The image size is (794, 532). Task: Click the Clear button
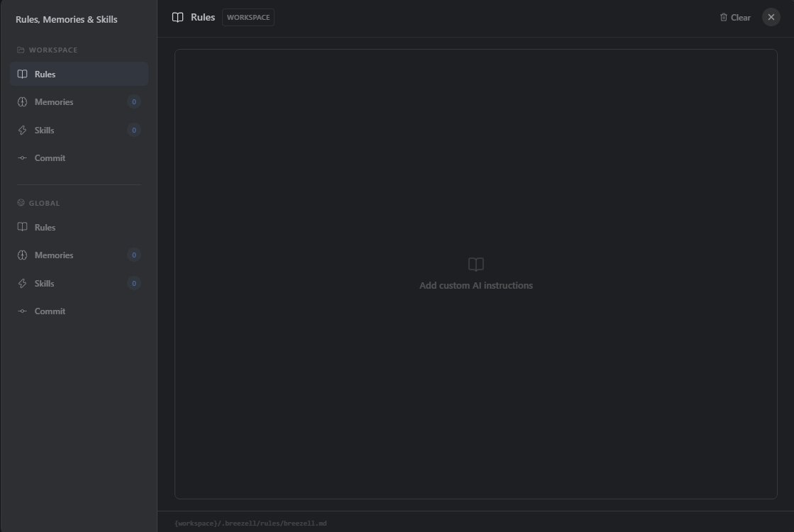(x=735, y=17)
